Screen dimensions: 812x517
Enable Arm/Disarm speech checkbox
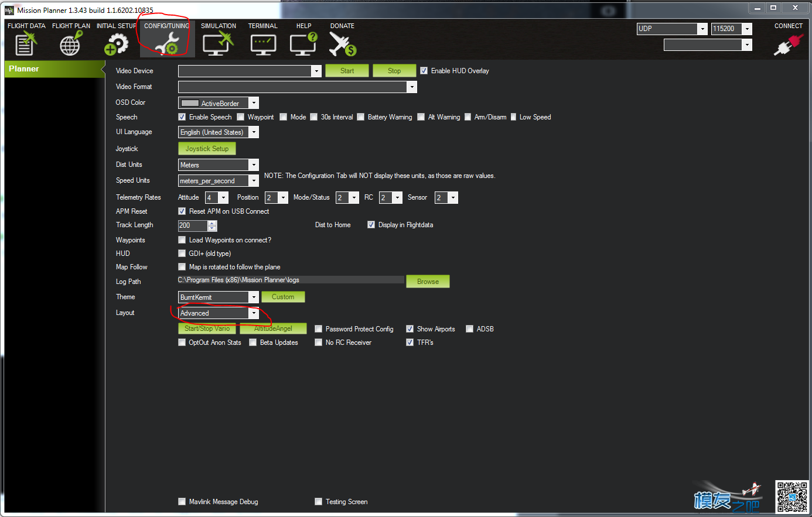pyautogui.click(x=468, y=117)
